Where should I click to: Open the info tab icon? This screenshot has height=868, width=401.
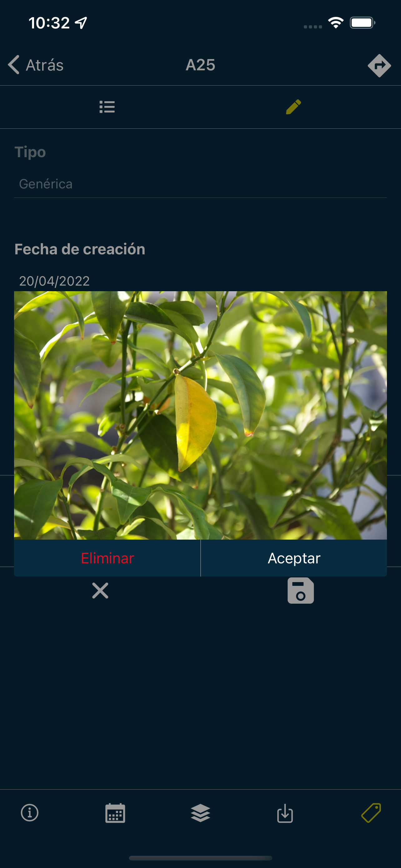coord(30,813)
